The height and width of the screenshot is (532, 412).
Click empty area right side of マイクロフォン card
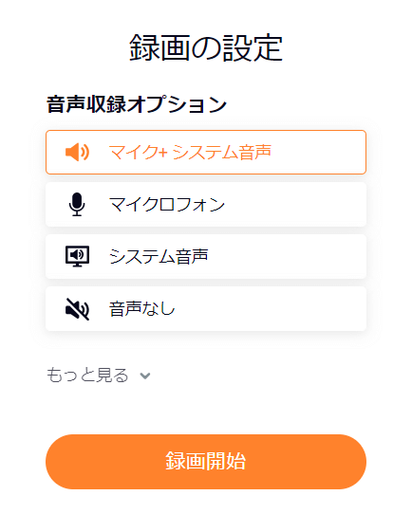(295, 204)
